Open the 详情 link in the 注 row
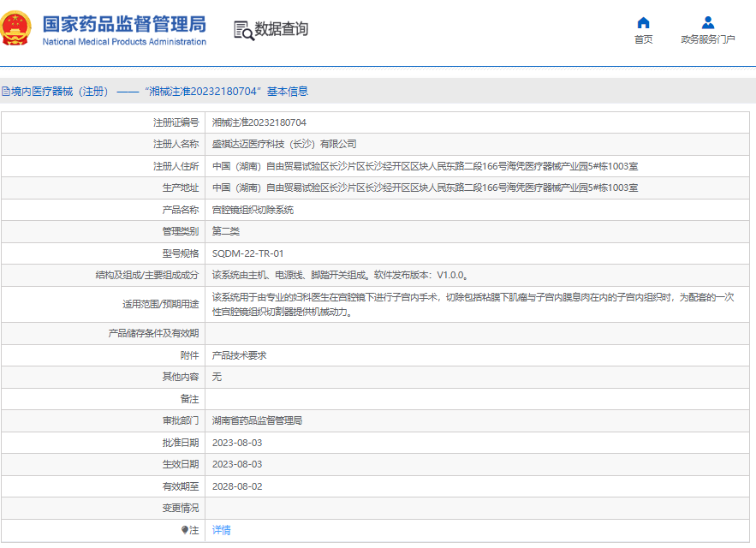756x548 pixels. pyautogui.click(x=221, y=530)
